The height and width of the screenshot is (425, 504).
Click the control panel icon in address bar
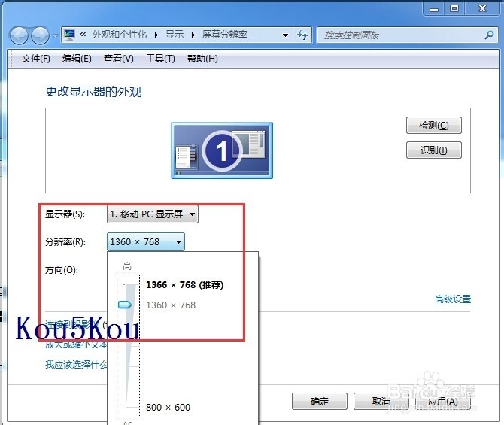69,35
